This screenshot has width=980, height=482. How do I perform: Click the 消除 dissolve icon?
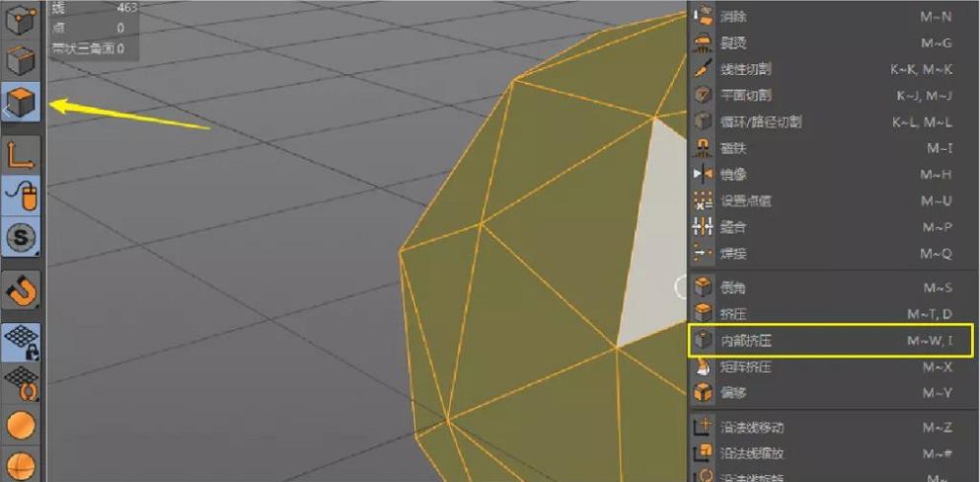pos(704,16)
